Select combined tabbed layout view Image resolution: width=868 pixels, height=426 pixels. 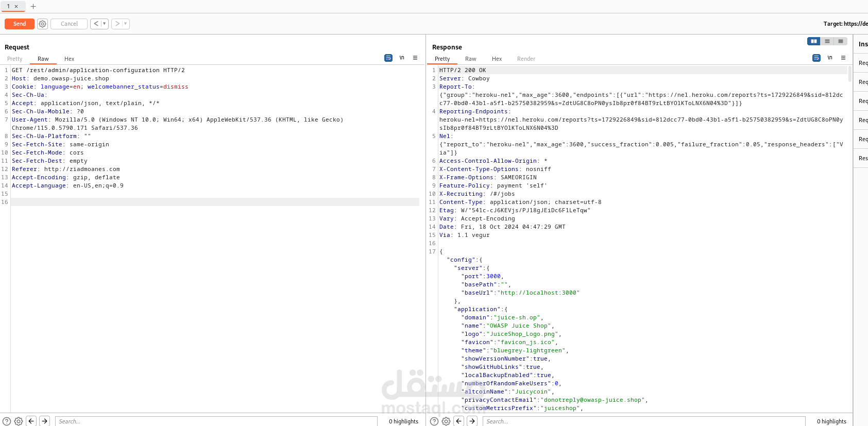[x=841, y=41]
